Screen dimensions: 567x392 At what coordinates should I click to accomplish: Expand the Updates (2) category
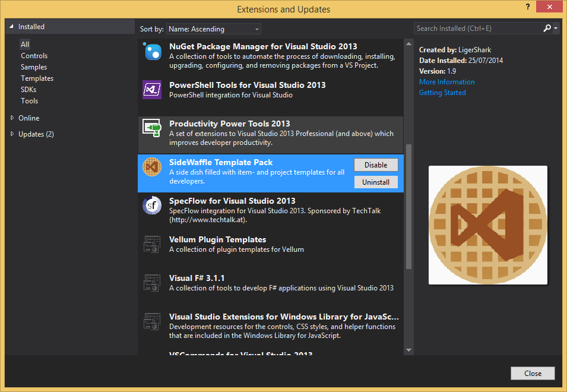(x=12, y=134)
